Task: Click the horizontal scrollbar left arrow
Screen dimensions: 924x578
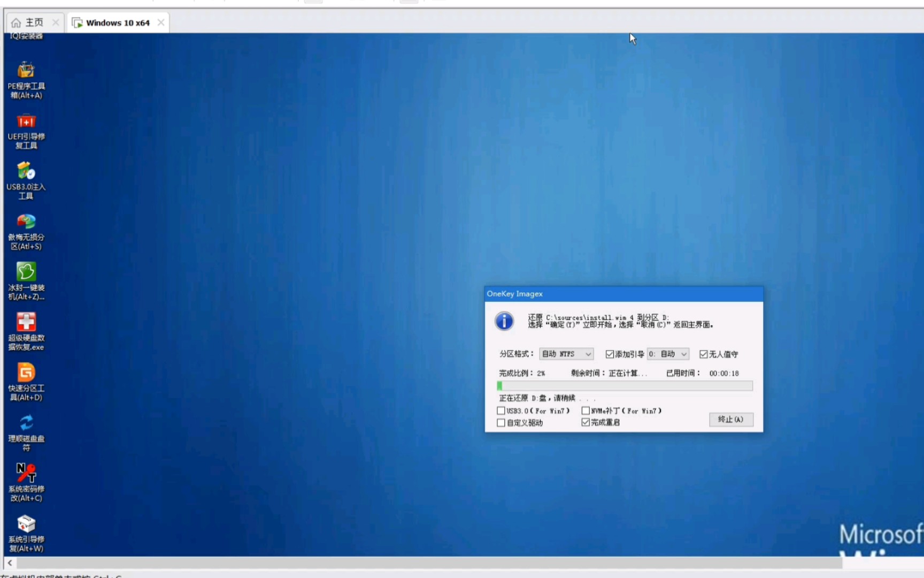Action: pyautogui.click(x=10, y=563)
